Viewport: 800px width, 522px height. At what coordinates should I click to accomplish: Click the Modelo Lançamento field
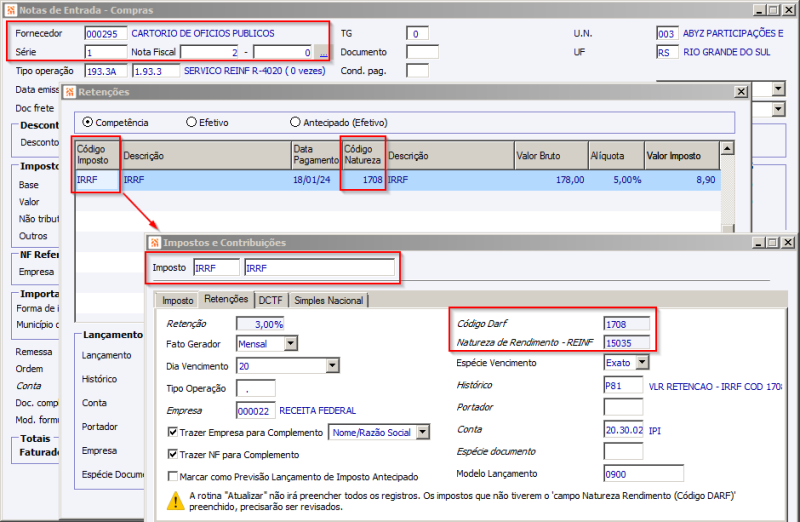(x=643, y=474)
